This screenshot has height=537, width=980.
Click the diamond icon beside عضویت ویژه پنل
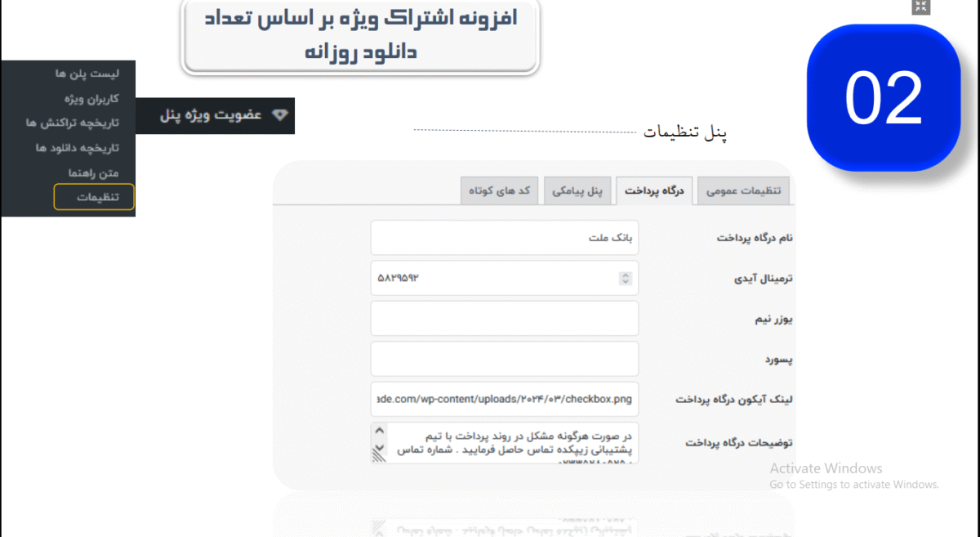[280, 115]
